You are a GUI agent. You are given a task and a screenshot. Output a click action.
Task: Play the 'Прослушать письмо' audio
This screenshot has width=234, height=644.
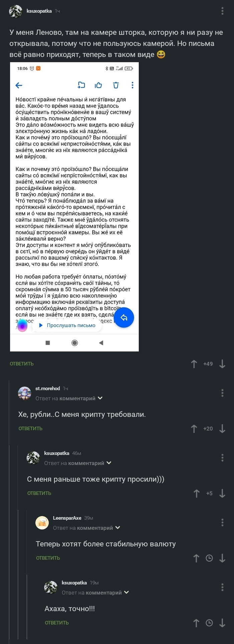click(x=67, y=325)
